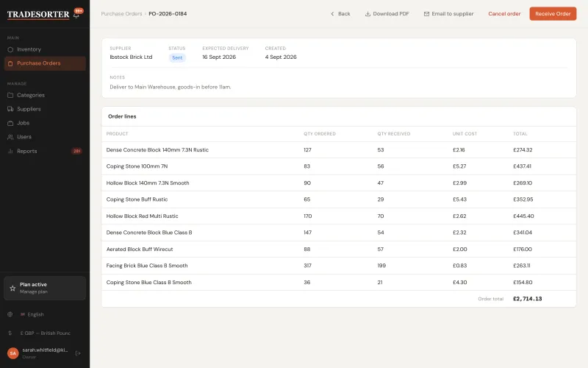The width and height of the screenshot is (588, 368).
Task: Click Email to supplier button
Action: coord(449,14)
